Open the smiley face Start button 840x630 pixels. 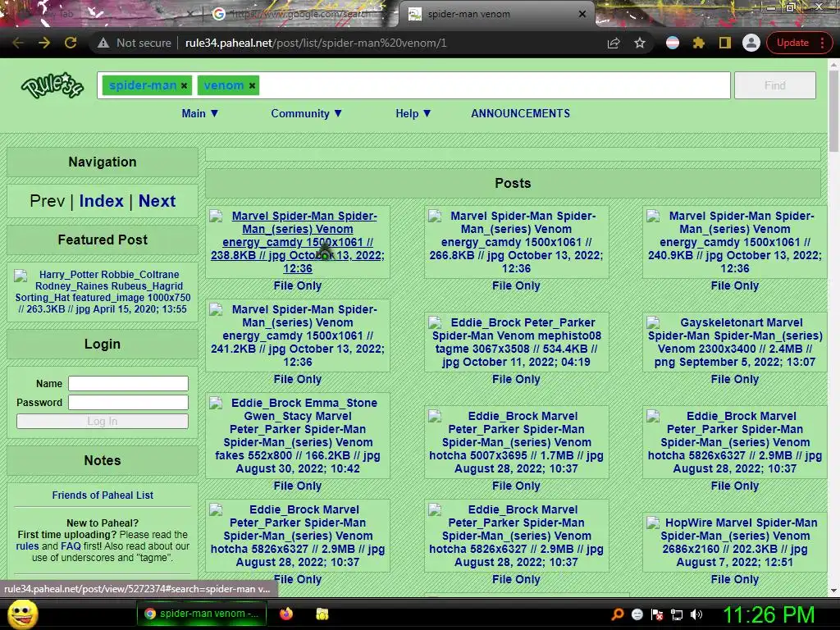point(22,614)
